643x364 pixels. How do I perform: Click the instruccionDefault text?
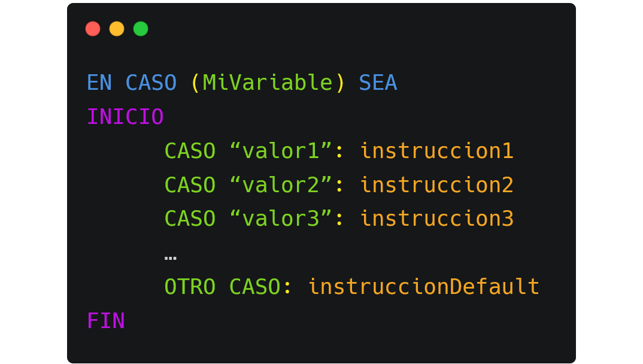click(x=423, y=287)
